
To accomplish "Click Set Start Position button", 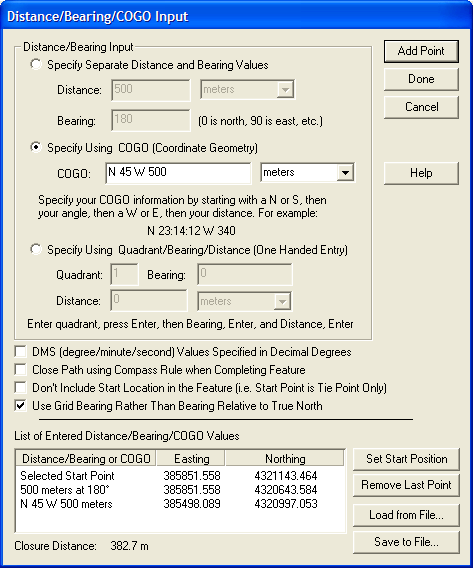I will coord(406,459).
